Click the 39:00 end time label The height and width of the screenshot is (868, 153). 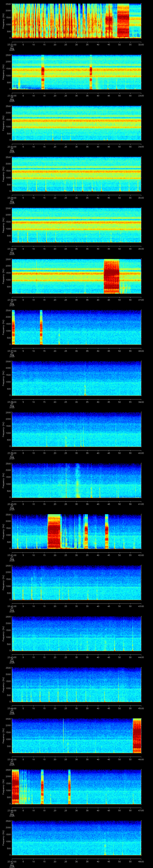[x=141, y=402]
